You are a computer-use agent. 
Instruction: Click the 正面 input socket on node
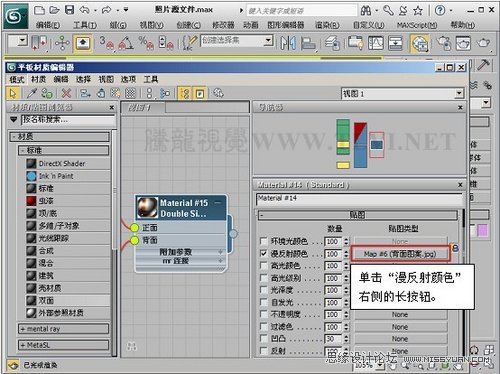point(134,228)
